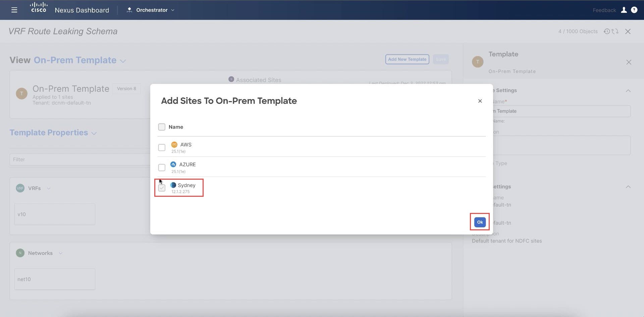Click the On-Prem Template T avatar

[x=22, y=93]
